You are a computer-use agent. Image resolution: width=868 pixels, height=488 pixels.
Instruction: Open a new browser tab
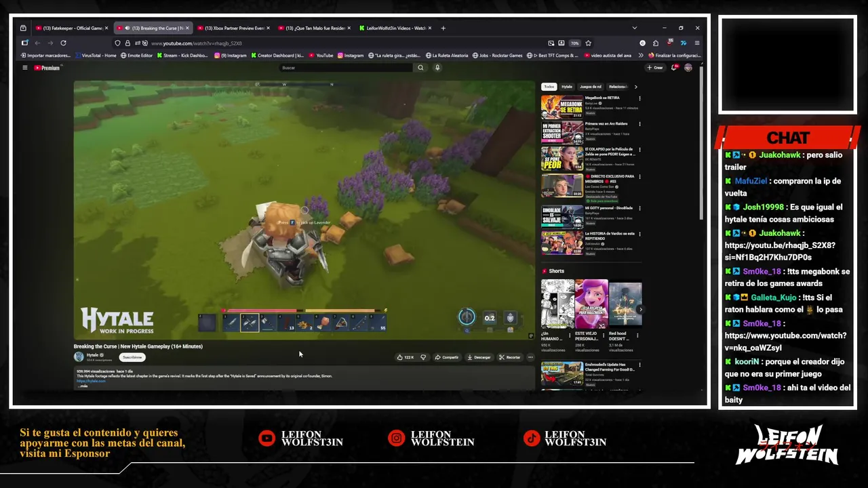click(443, 28)
